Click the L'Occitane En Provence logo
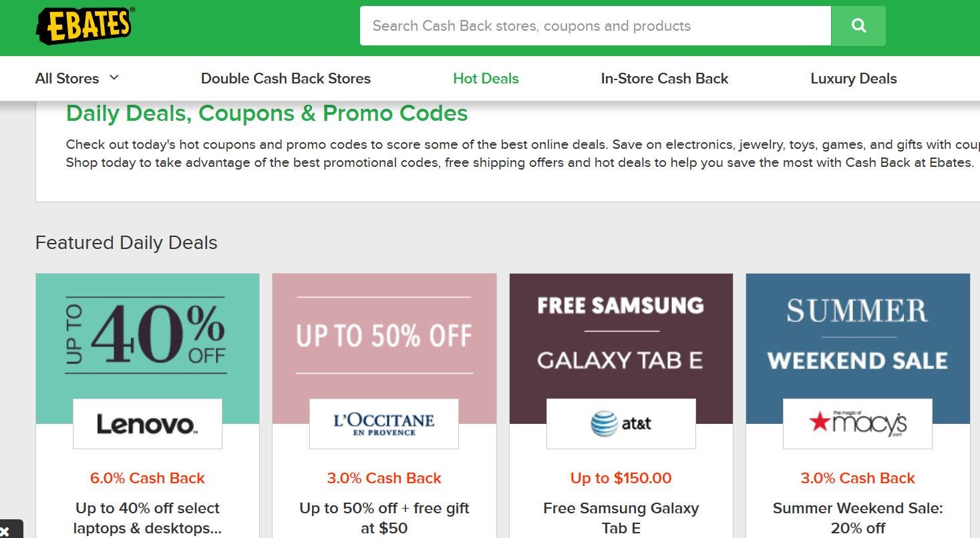980x538 pixels. click(x=383, y=423)
